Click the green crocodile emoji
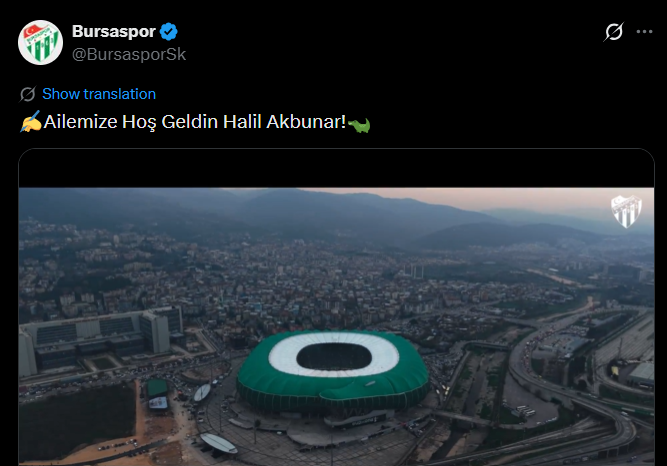 tap(360, 124)
